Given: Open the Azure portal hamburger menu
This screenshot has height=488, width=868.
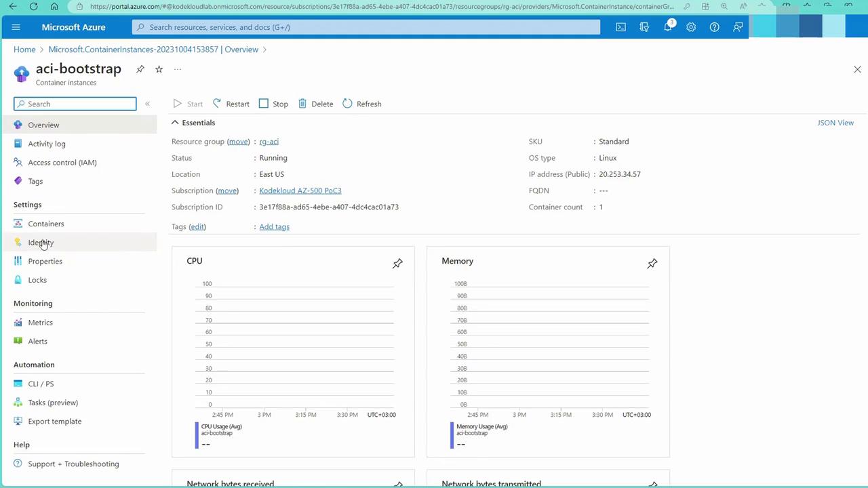Looking at the screenshot, I should [x=16, y=27].
